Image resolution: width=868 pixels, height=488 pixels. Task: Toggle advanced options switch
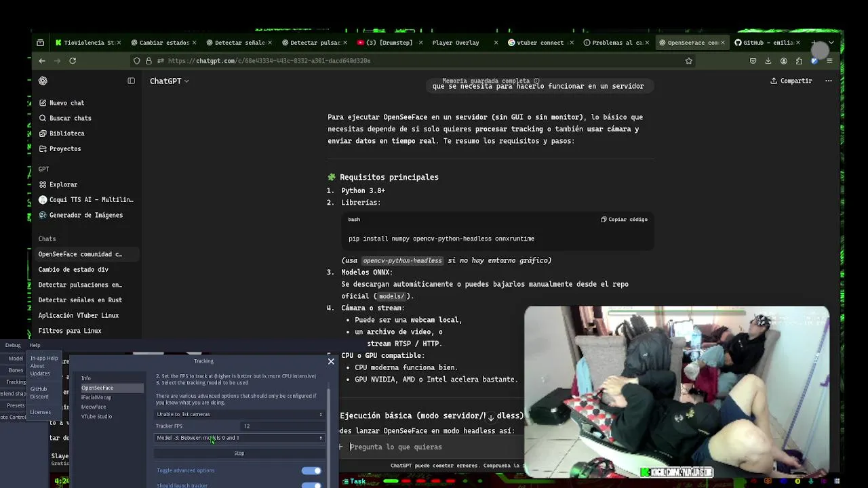click(311, 470)
